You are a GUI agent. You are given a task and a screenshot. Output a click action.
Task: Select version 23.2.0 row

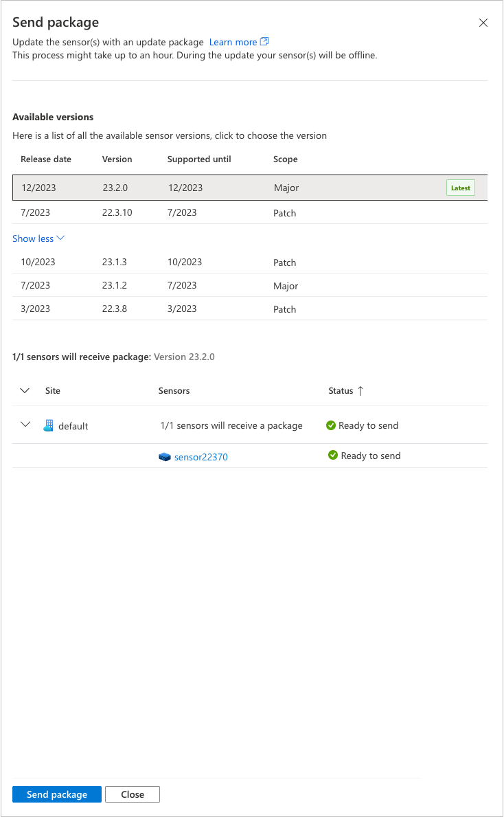pyautogui.click(x=250, y=188)
